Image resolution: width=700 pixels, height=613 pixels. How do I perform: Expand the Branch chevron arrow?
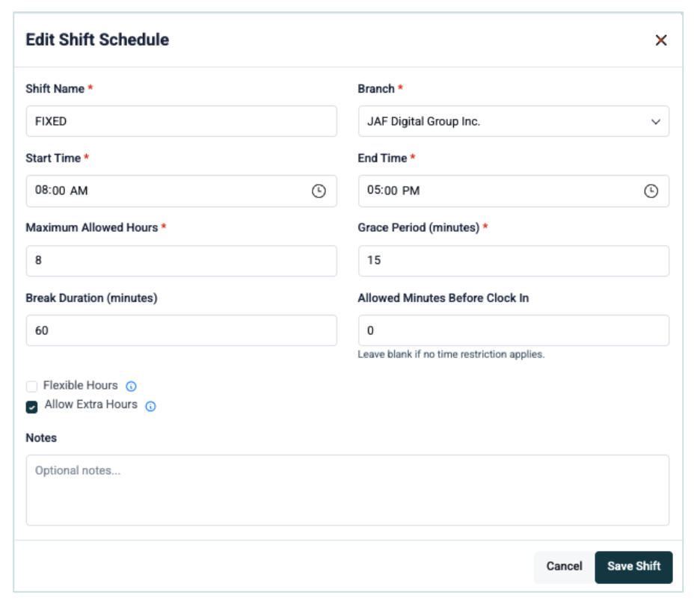pyautogui.click(x=656, y=122)
